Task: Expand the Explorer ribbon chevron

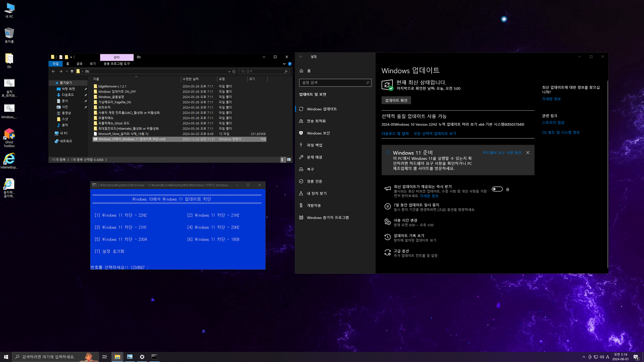Action: coord(284,64)
